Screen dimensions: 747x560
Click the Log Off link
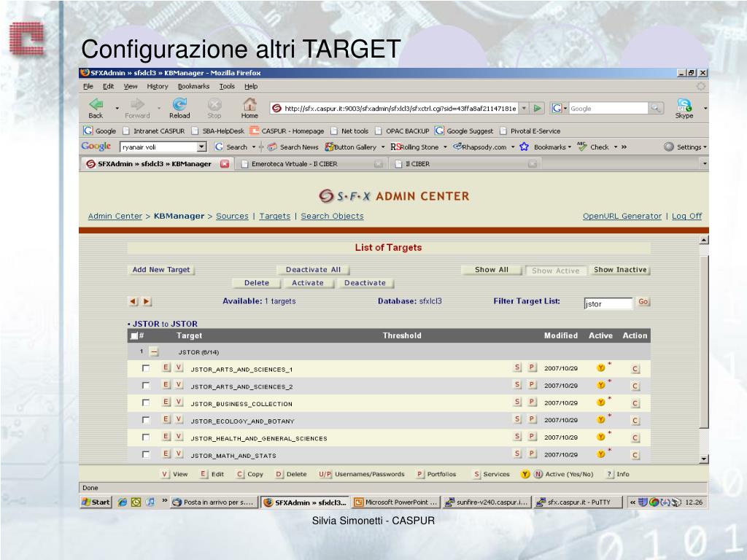[686, 216]
